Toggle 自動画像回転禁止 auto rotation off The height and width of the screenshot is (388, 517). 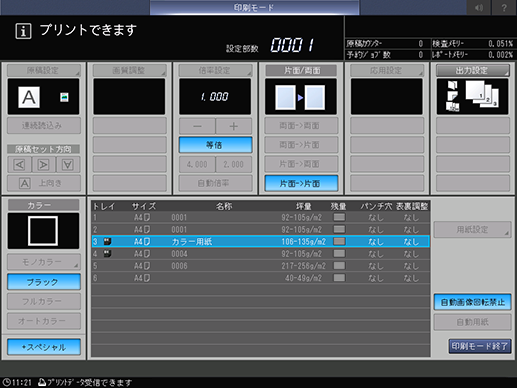pyautogui.click(x=472, y=302)
